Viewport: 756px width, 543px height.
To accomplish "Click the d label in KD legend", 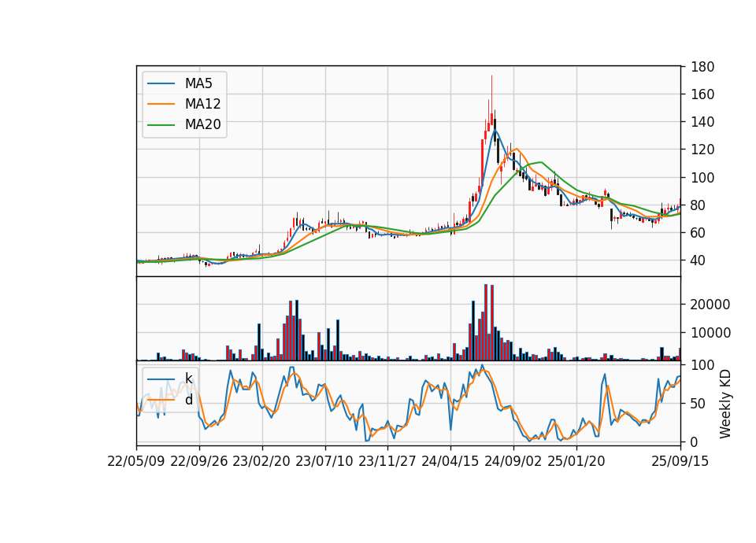I will [188, 400].
